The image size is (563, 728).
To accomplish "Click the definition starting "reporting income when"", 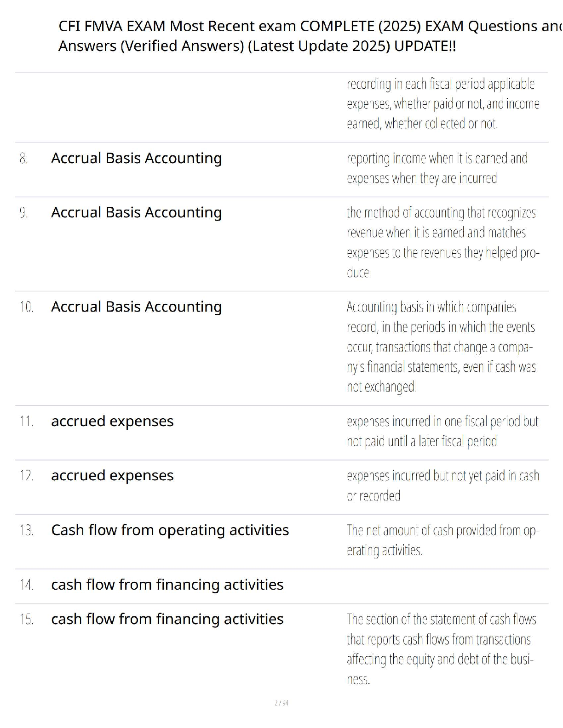I will click(x=437, y=168).
